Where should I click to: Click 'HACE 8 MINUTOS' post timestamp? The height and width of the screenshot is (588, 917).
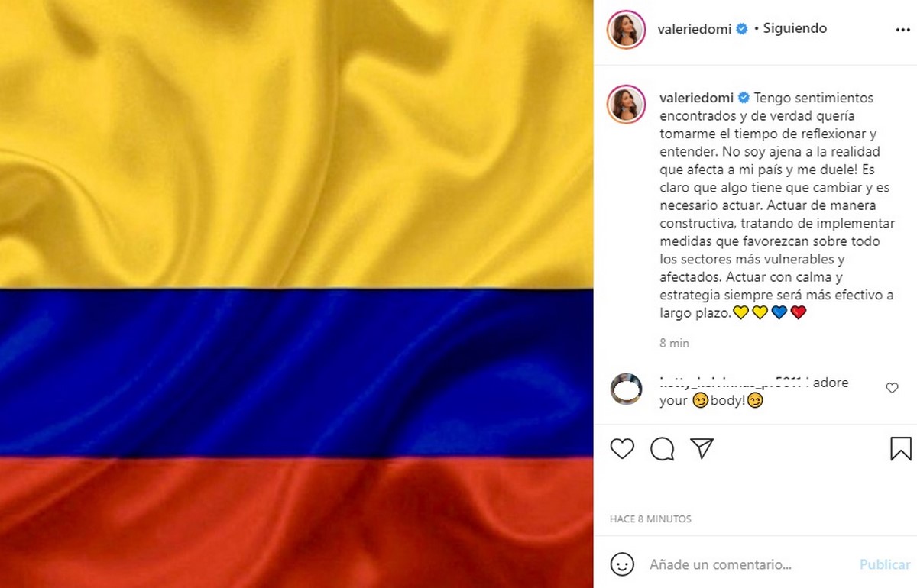point(650,519)
